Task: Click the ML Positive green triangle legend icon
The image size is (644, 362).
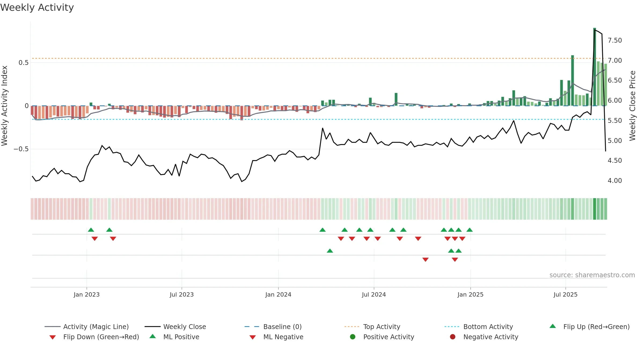Action: click(x=153, y=336)
